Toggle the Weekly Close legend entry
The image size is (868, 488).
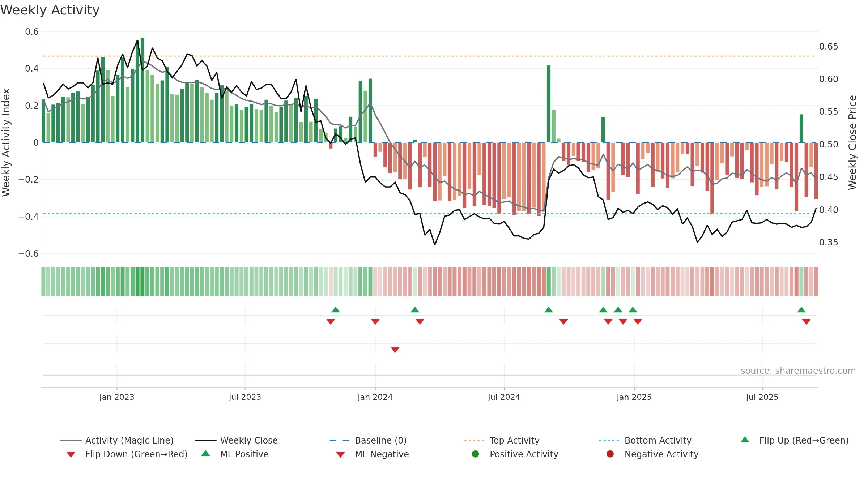[x=236, y=440]
